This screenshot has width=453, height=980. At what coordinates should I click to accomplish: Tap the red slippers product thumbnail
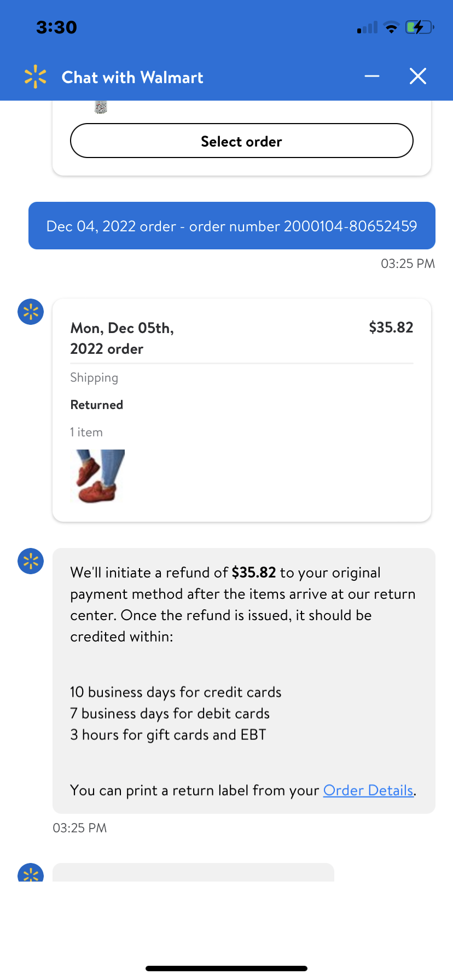pyautogui.click(x=97, y=476)
